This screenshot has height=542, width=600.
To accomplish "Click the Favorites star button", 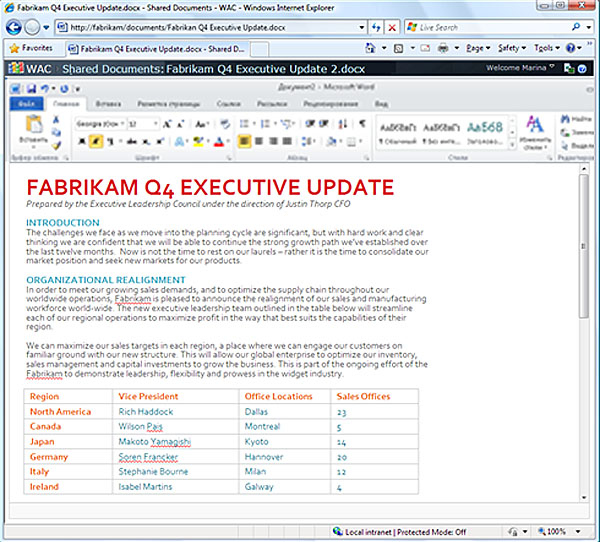I will point(31,48).
